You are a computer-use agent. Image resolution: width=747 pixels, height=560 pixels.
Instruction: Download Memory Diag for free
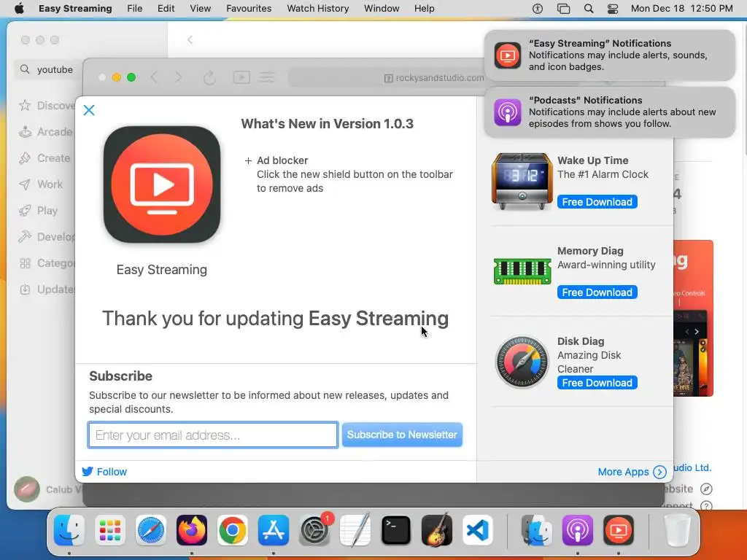(597, 292)
